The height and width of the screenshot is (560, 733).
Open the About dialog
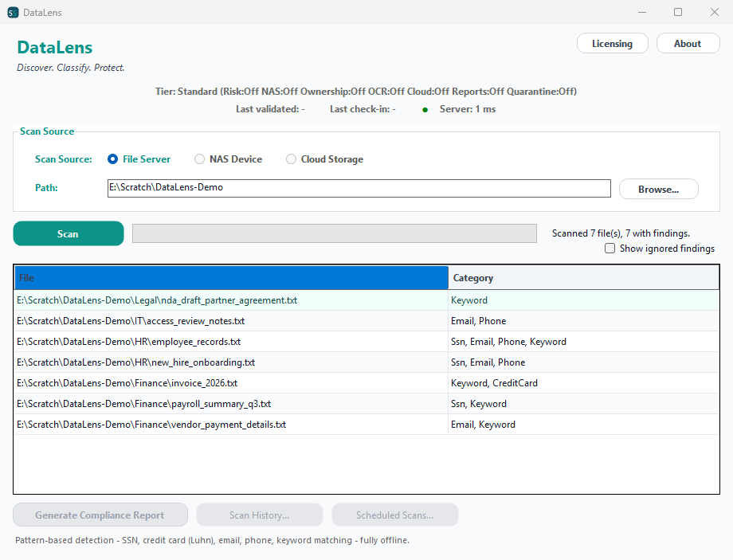click(x=688, y=44)
